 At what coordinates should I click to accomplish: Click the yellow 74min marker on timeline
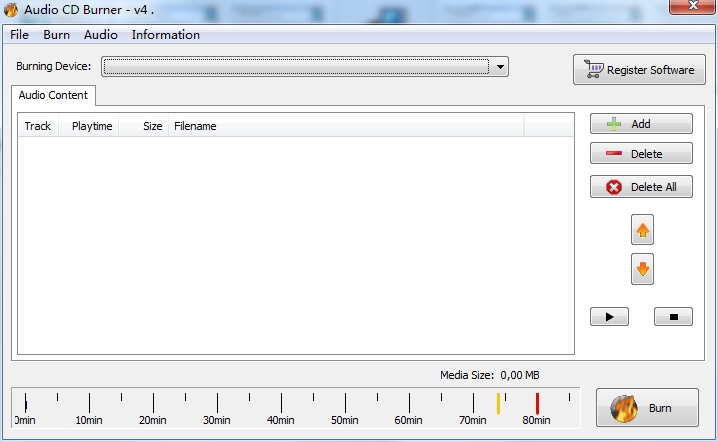498,404
